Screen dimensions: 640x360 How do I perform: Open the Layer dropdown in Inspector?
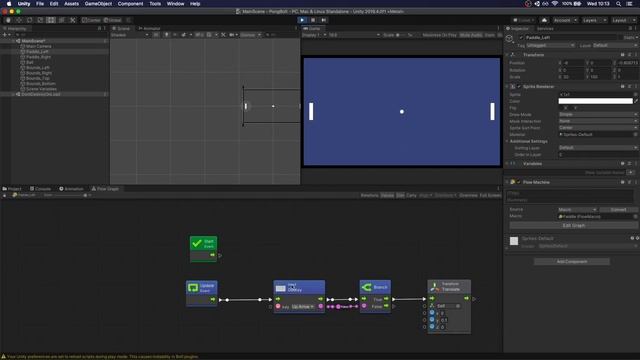pos(615,45)
